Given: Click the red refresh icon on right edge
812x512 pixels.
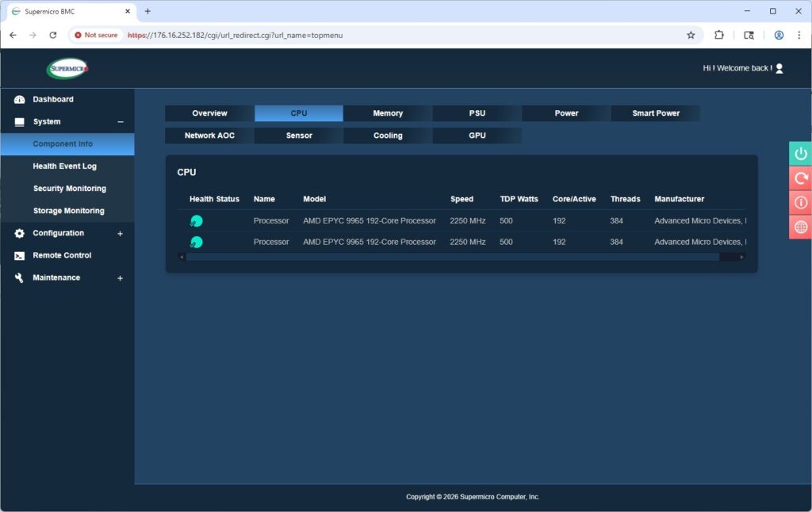Looking at the screenshot, I should (x=800, y=178).
